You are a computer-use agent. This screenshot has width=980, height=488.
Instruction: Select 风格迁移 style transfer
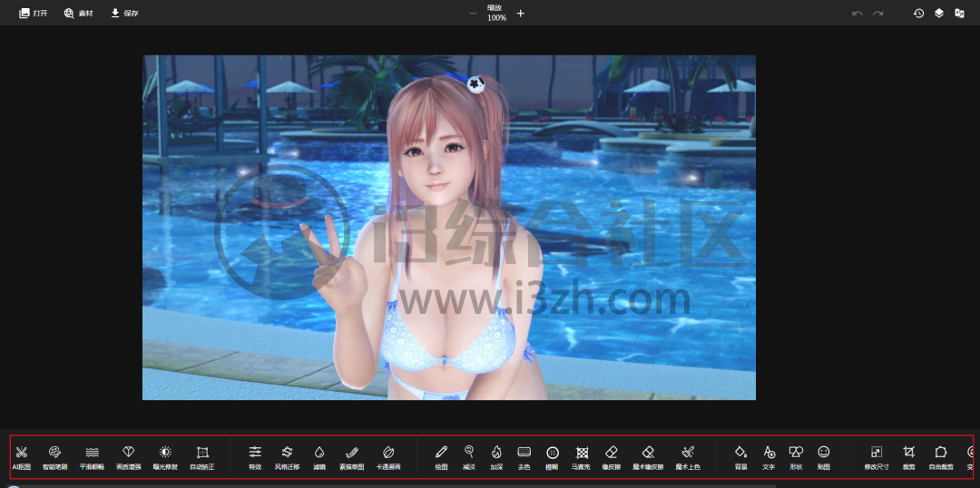coord(287,457)
